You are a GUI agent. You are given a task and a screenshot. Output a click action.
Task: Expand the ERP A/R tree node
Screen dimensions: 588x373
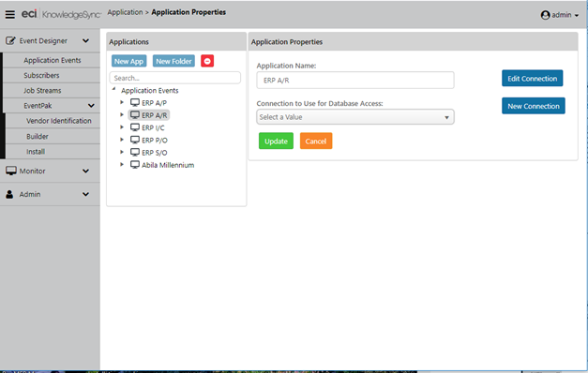[122, 114]
